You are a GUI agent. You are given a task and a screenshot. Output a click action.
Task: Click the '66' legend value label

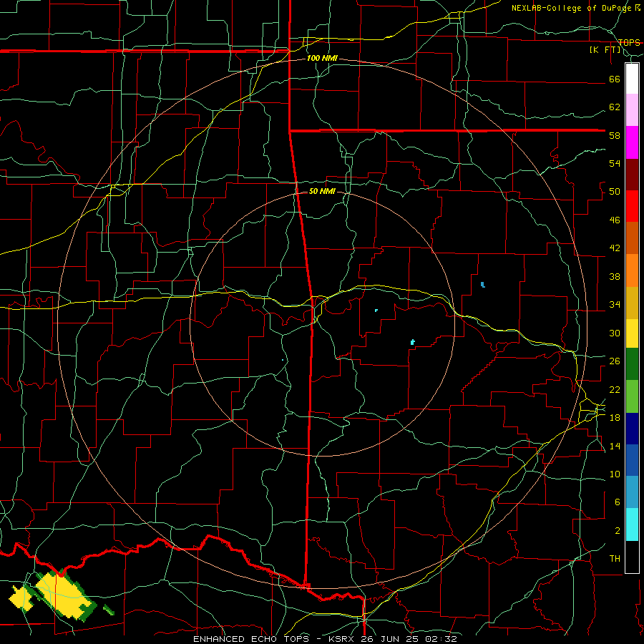pyautogui.click(x=615, y=79)
